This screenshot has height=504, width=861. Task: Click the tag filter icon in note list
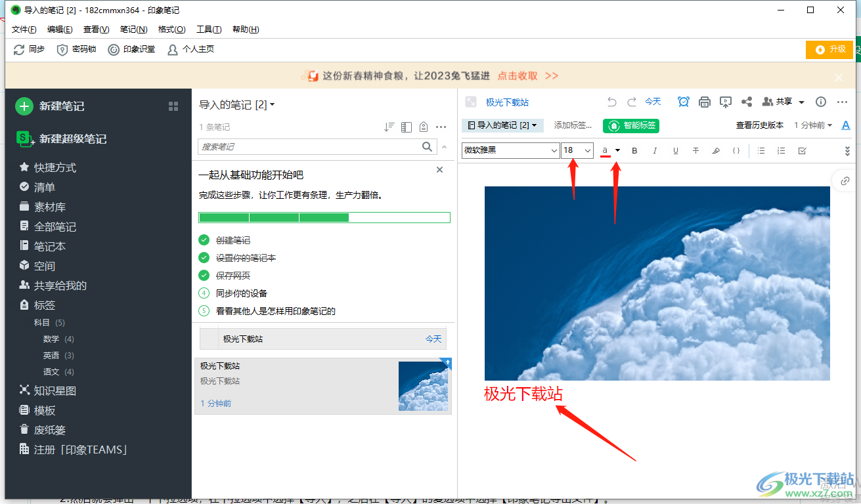[x=424, y=127]
